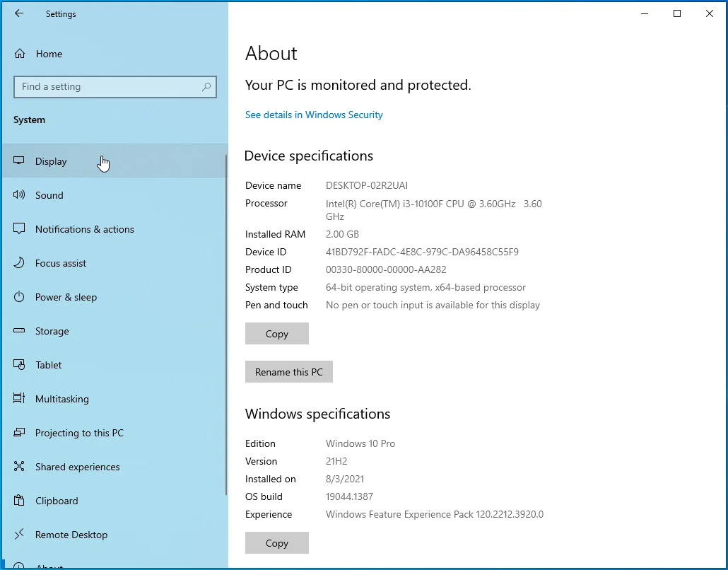Click the Notifications & actions icon

point(18,228)
